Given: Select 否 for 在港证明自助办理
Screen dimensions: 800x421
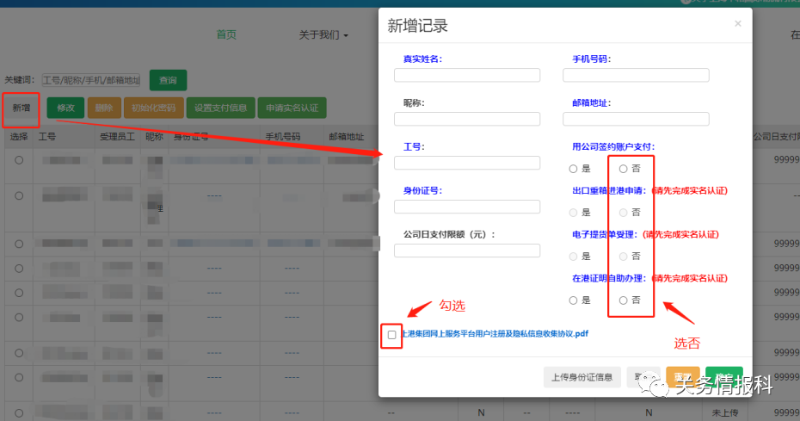Looking at the screenshot, I should point(623,300).
